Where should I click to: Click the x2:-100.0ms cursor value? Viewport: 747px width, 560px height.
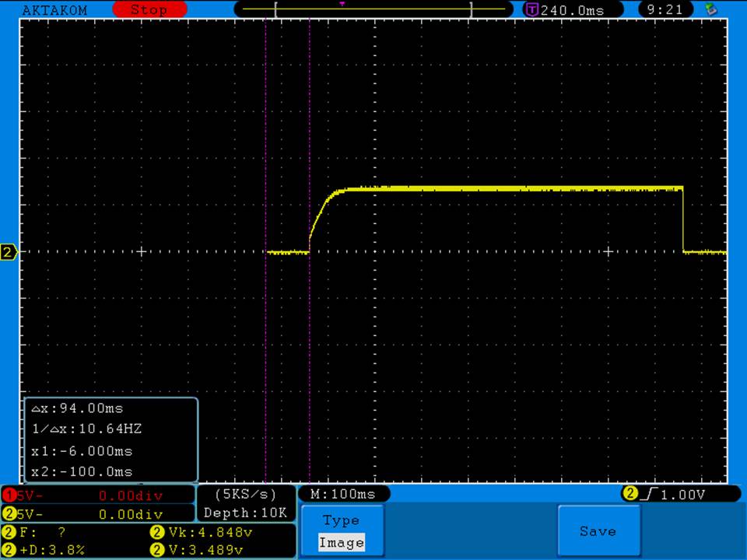point(82,471)
